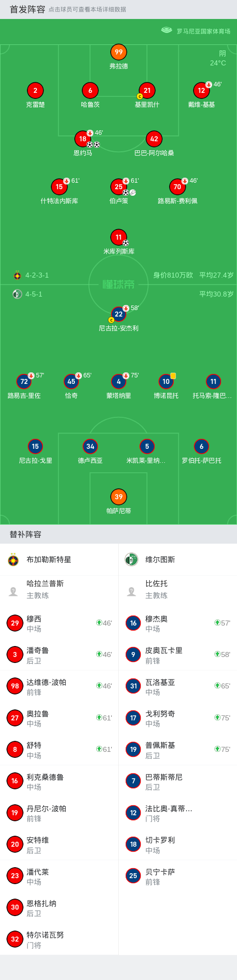Click substitute 9 皮奥瓦卡里 forward
This screenshot has width=237, height=980.
(178, 654)
